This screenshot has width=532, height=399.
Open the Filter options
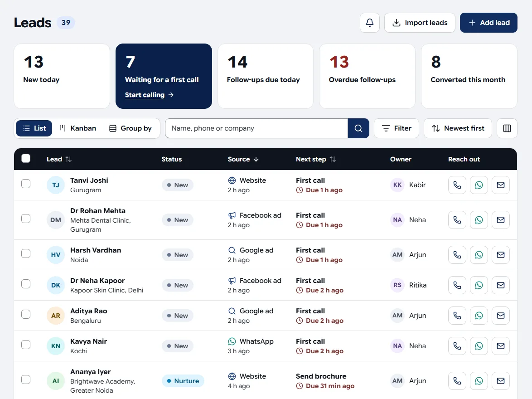pyautogui.click(x=397, y=128)
